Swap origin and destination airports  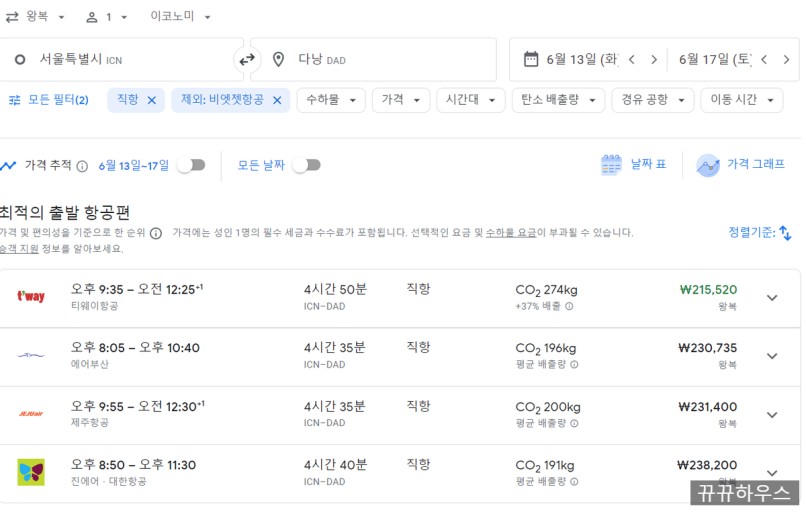(x=247, y=60)
